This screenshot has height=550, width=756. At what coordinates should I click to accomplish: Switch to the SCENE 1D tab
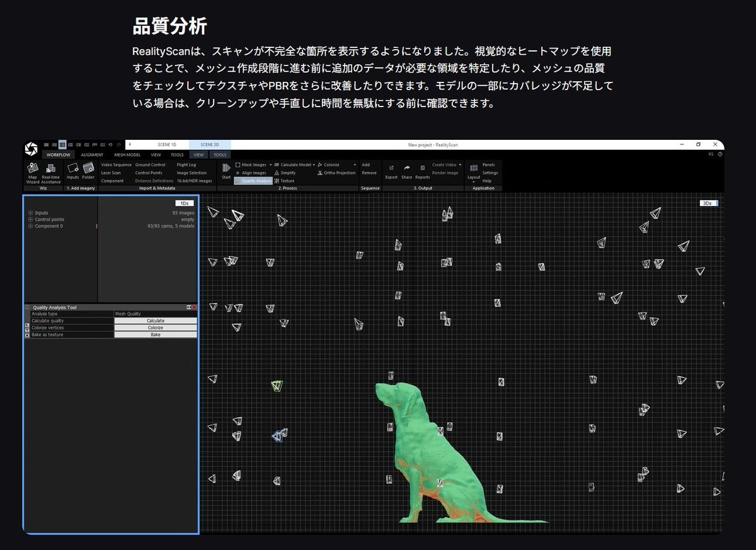[167, 145]
